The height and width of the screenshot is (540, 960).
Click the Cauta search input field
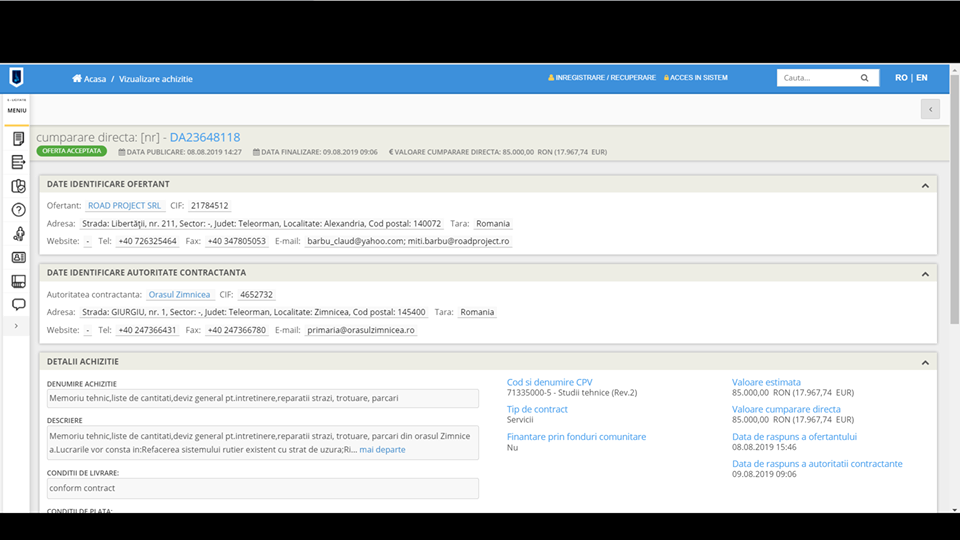817,78
